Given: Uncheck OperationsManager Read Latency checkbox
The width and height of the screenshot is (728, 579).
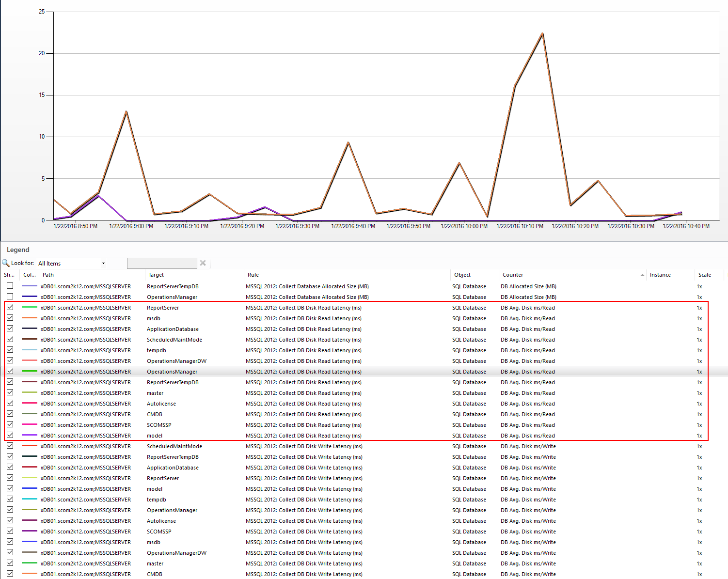Looking at the screenshot, I should (10, 371).
